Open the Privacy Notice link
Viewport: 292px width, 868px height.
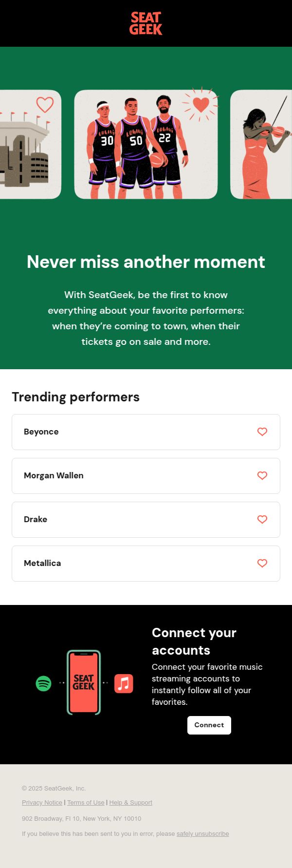(x=42, y=802)
